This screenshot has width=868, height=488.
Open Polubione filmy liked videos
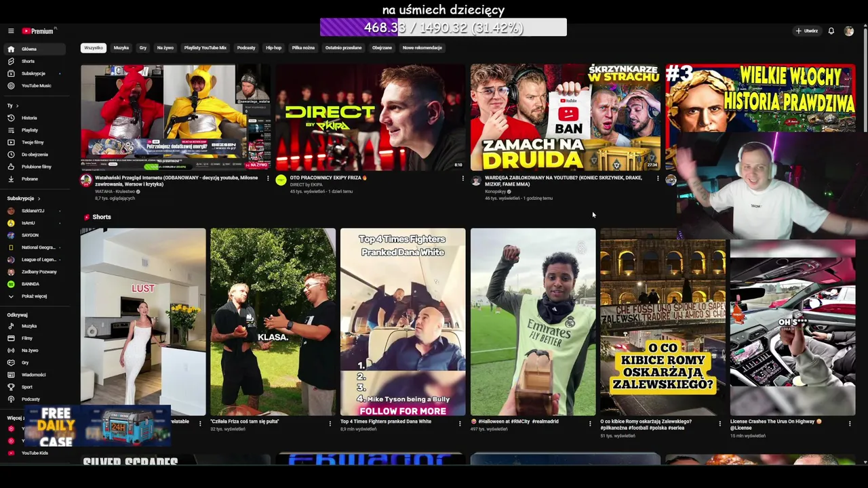pos(34,167)
